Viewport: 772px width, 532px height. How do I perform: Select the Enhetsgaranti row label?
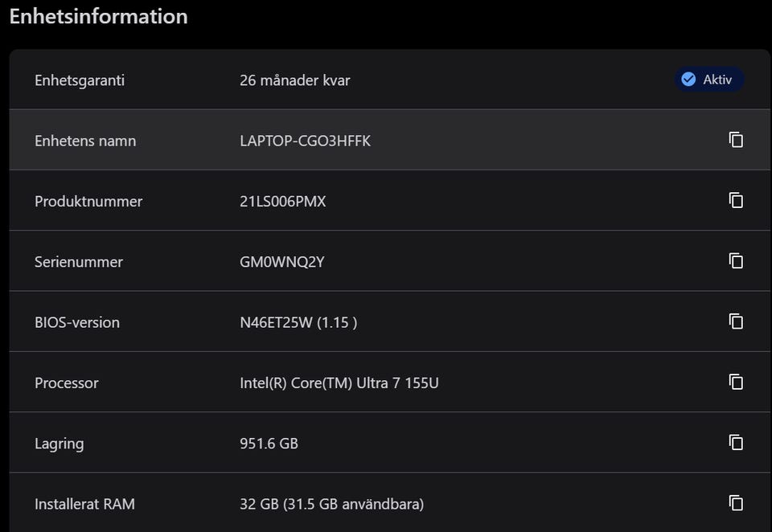(x=80, y=80)
